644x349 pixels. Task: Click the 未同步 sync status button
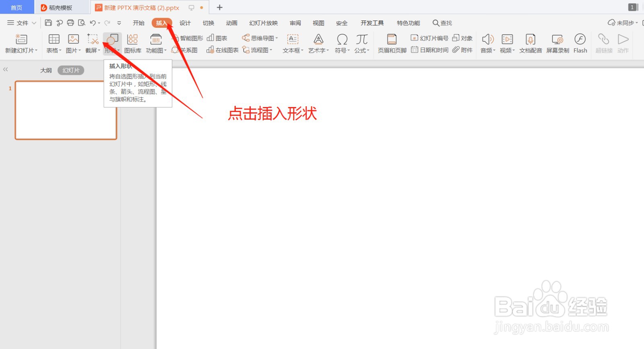click(623, 23)
